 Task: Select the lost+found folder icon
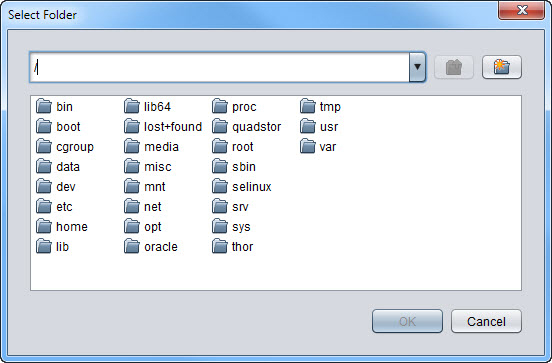132,126
